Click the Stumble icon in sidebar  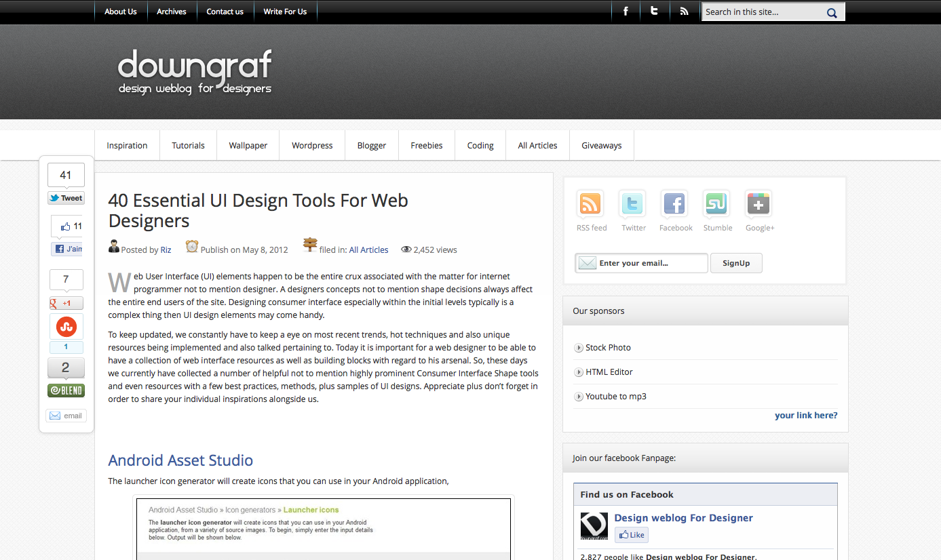coord(716,204)
